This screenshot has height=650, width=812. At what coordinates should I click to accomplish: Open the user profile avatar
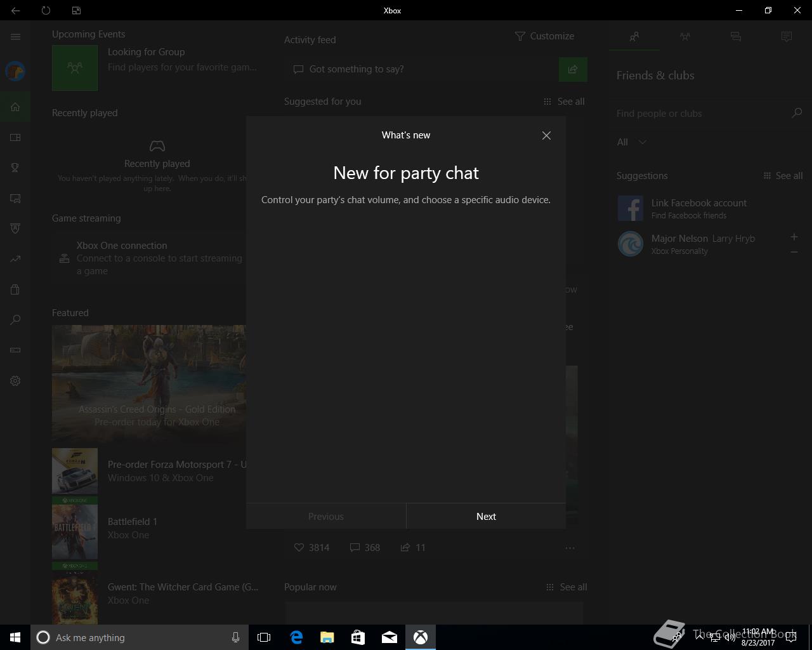(x=15, y=71)
